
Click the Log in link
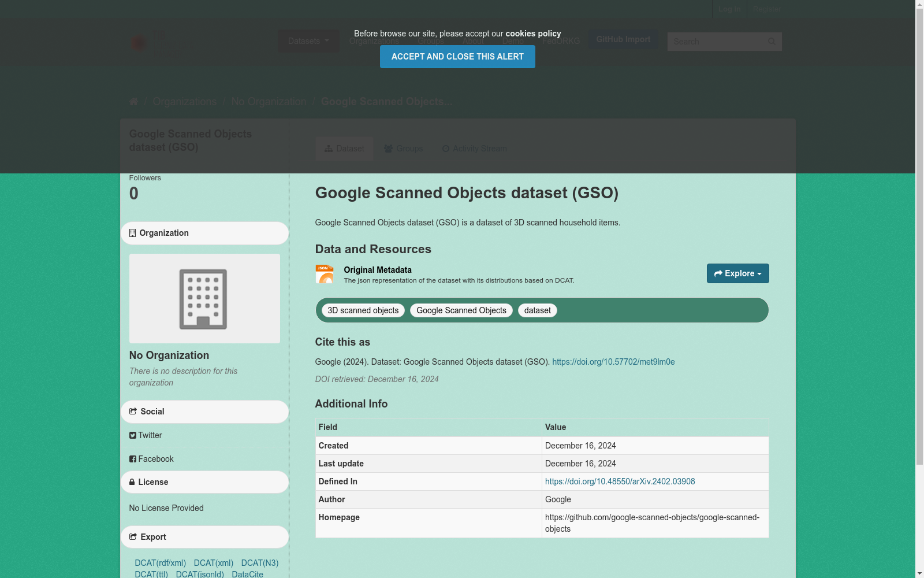tap(729, 9)
